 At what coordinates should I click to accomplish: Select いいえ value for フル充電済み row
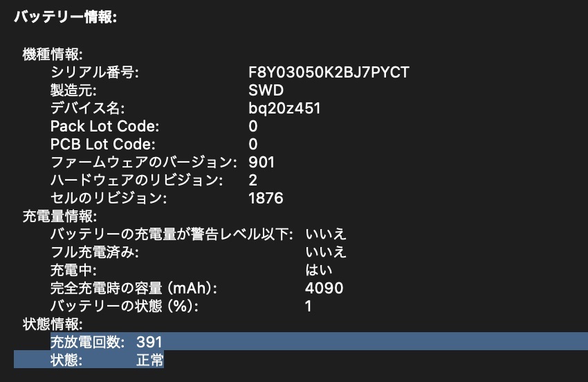(326, 252)
